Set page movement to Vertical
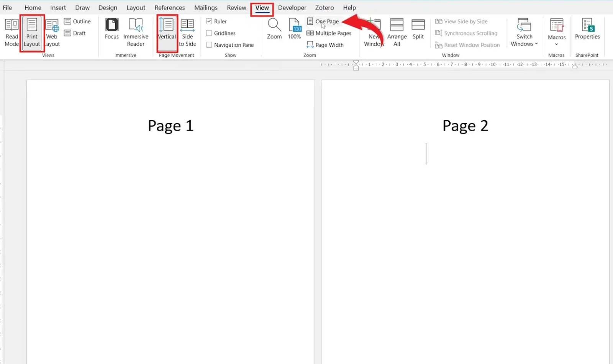The image size is (613, 364). coord(167,33)
